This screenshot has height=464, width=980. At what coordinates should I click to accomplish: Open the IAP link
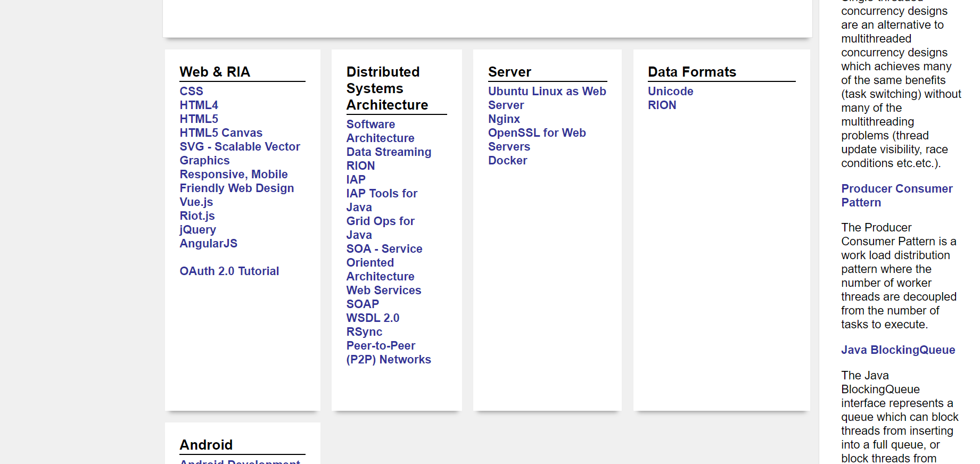tap(356, 179)
